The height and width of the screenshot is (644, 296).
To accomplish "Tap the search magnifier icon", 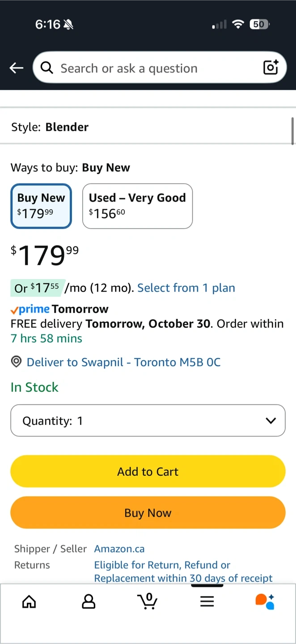I will click(x=47, y=68).
